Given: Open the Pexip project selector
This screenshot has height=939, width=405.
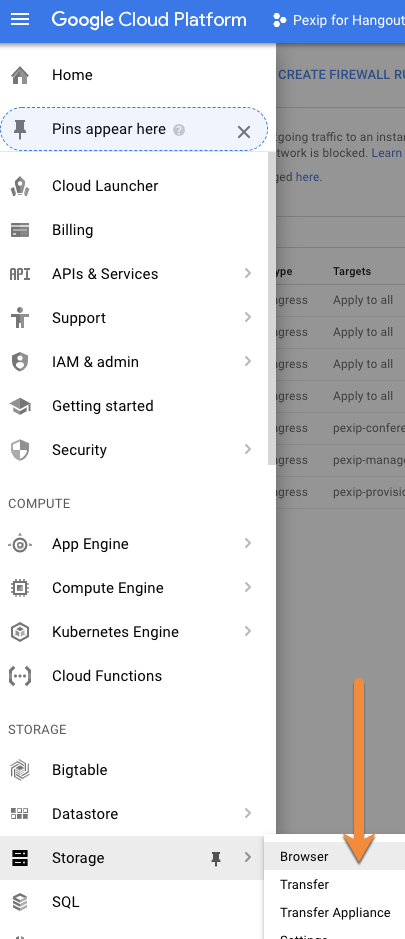Looking at the screenshot, I should click(x=338, y=20).
